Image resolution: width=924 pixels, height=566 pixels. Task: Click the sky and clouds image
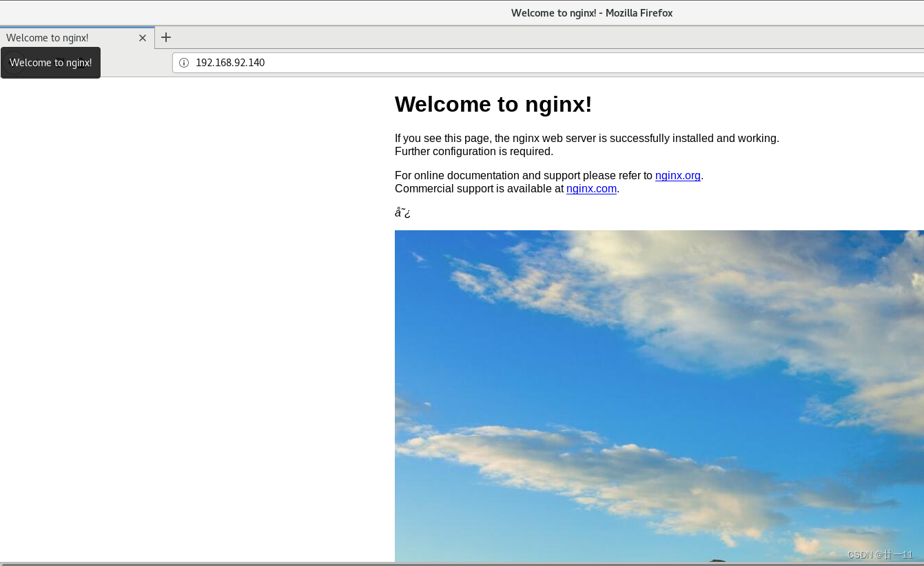point(659,396)
